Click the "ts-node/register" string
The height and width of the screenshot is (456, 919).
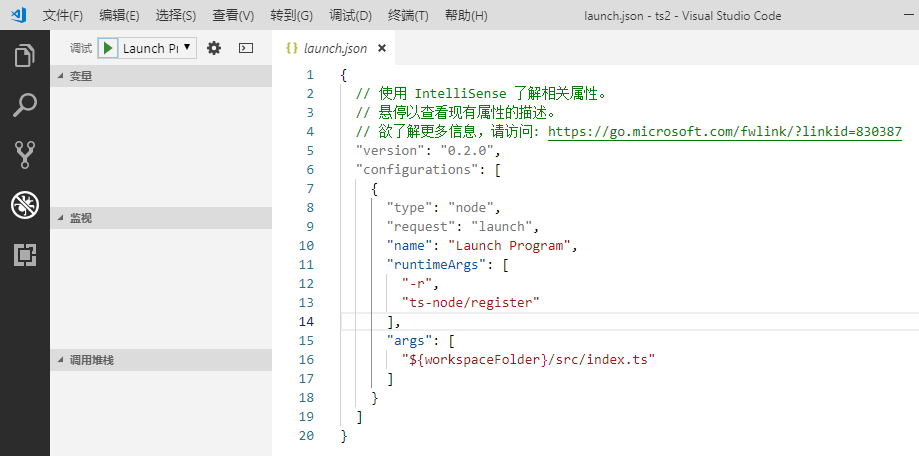(x=471, y=302)
